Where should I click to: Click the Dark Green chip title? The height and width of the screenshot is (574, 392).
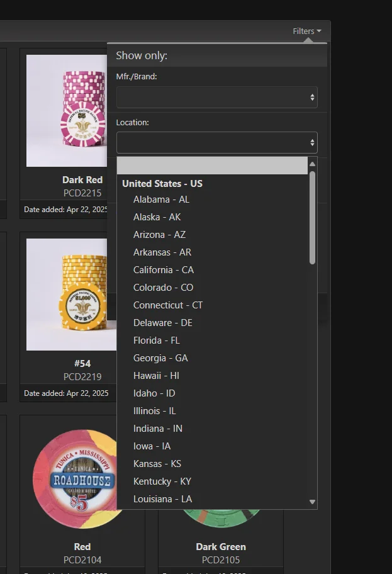221,546
